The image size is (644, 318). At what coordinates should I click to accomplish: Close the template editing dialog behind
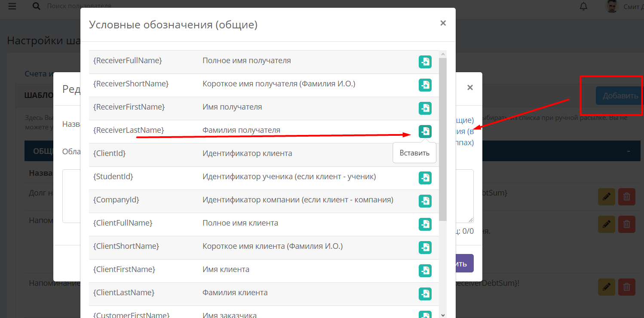[470, 88]
